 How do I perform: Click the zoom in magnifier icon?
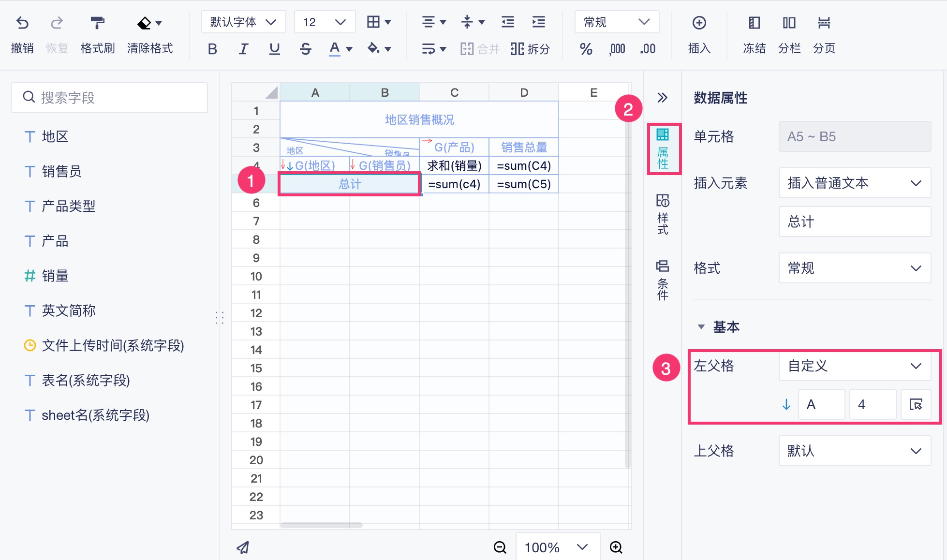616,547
